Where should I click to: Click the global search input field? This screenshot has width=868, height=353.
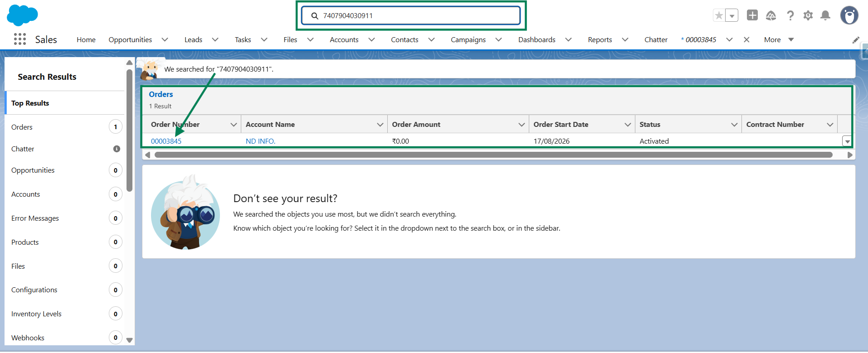click(x=411, y=15)
